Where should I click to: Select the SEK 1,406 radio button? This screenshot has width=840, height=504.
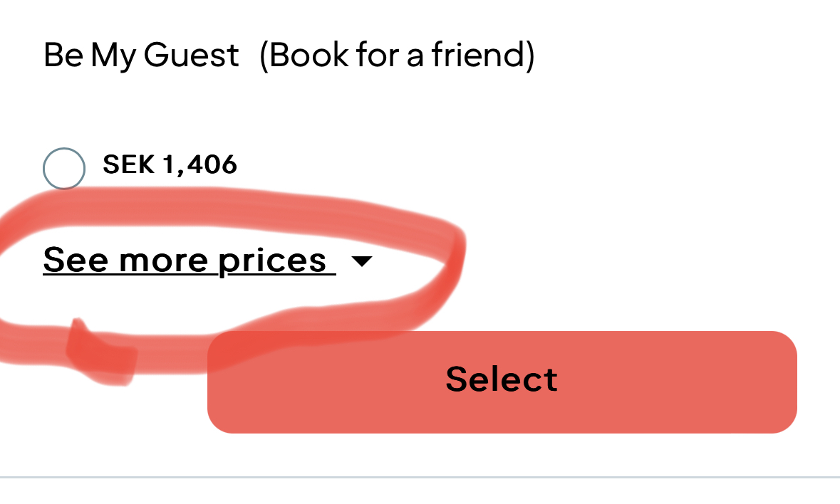[x=64, y=169]
